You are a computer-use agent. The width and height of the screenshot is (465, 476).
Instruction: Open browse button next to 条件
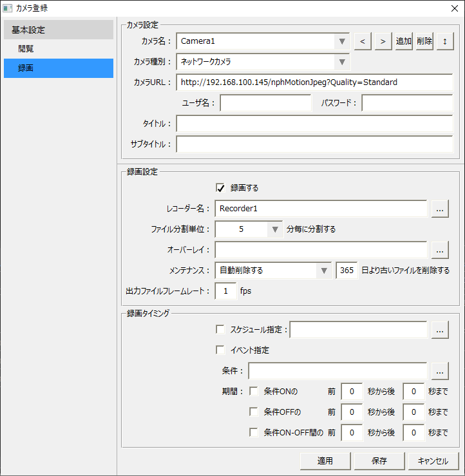coord(440,371)
